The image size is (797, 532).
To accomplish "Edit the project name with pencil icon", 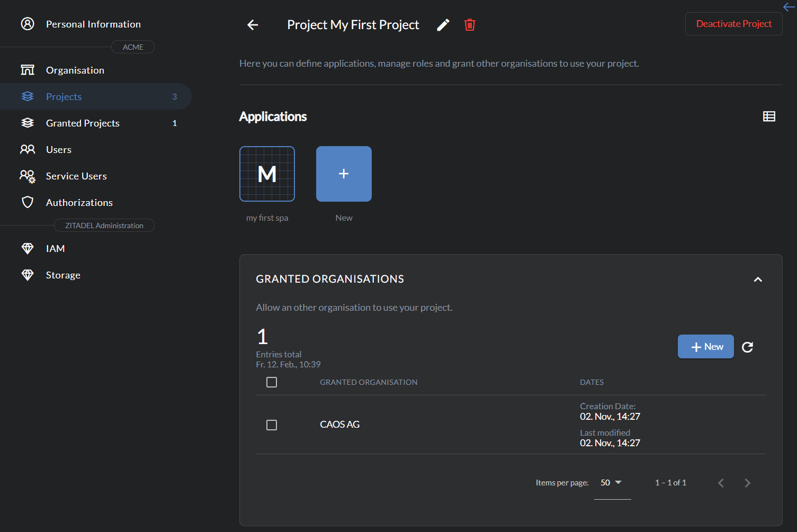I will (x=443, y=24).
